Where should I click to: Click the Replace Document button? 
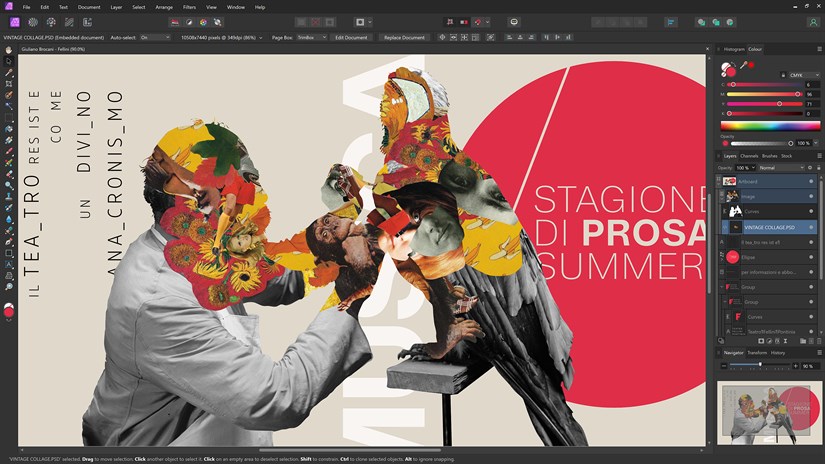tap(404, 37)
